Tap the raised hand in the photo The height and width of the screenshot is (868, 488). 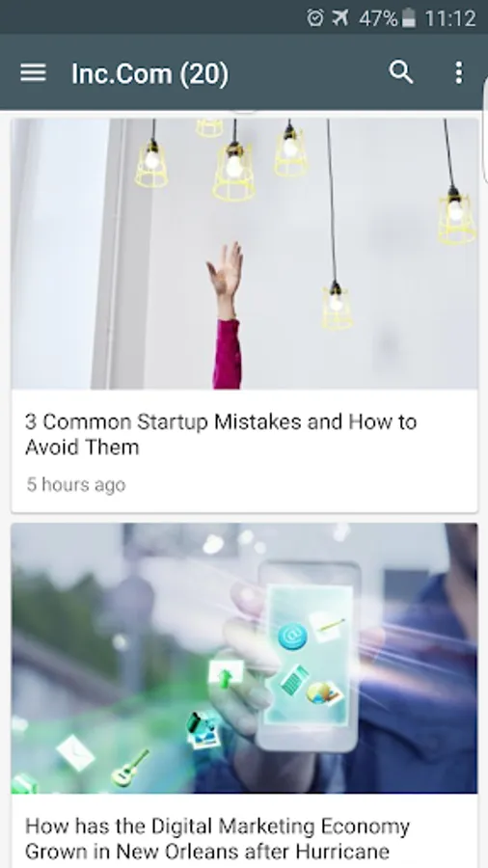[226, 280]
